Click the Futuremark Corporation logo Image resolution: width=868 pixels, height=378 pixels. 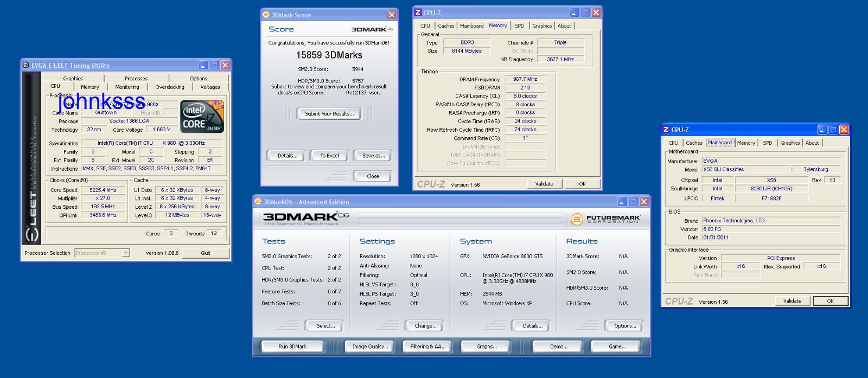point(605,219)
